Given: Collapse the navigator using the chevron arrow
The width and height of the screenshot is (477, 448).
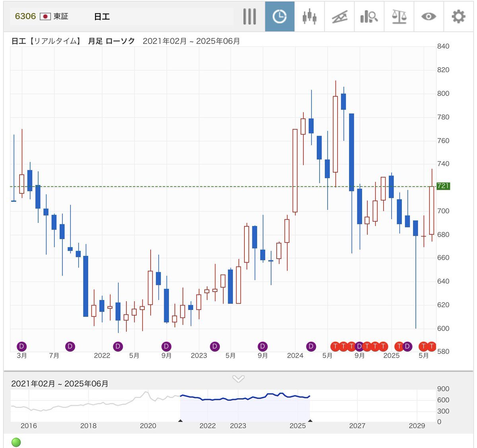Looking at the screenshot, I should pyautogui.click(x=238, y=378).
